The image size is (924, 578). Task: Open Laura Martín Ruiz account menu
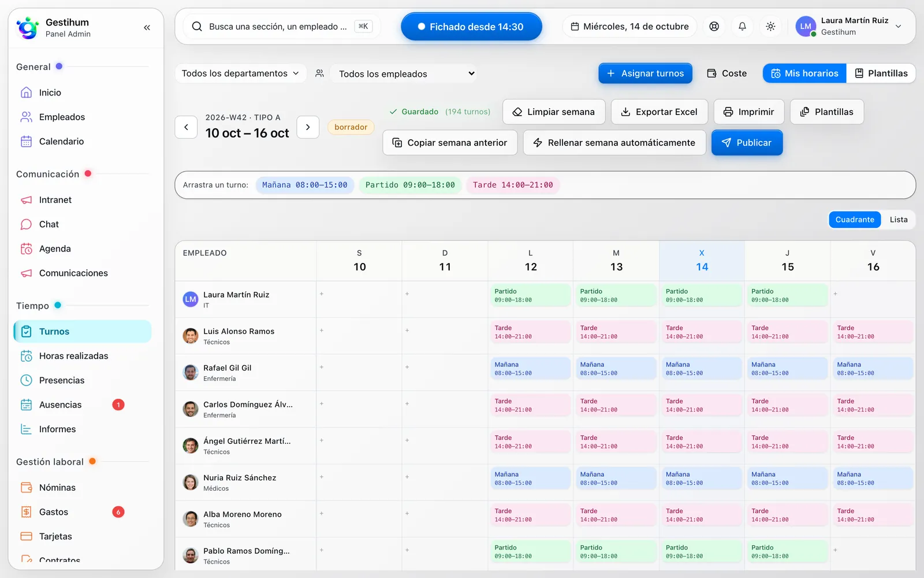[849, 27]
